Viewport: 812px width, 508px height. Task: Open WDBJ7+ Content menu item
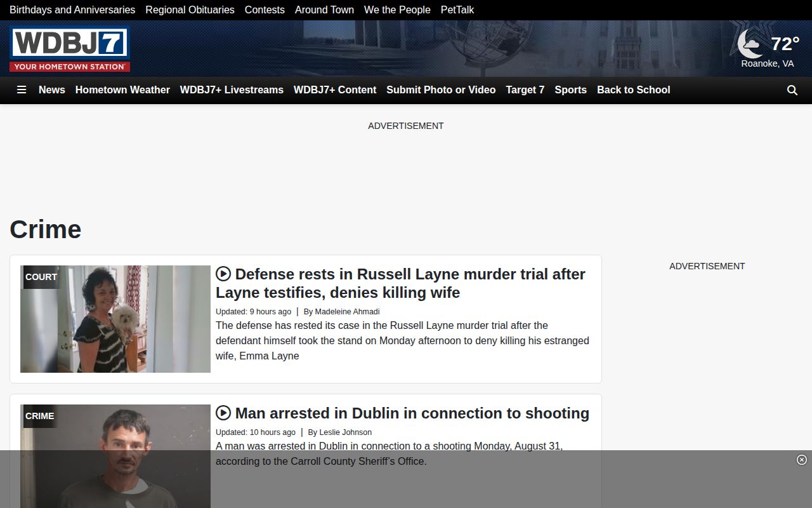coord(335,90)
